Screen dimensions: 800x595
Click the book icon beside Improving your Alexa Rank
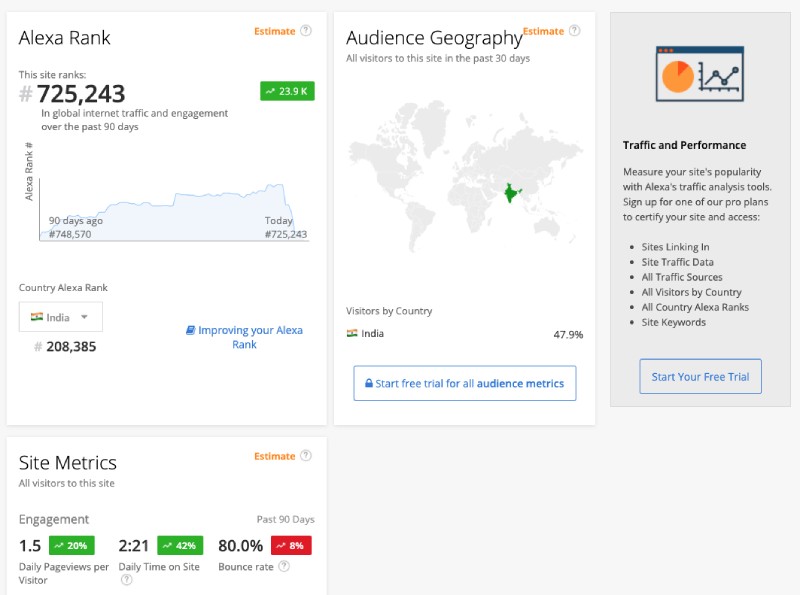tap(190, 330)
